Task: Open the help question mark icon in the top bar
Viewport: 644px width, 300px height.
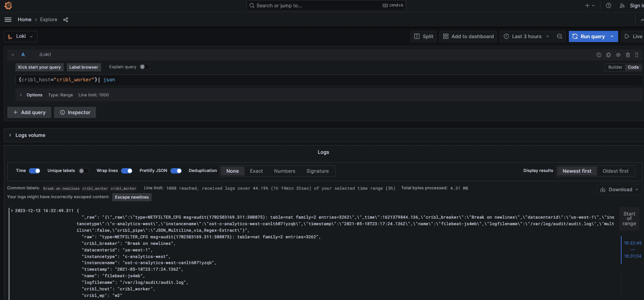Action: pos(609,5)
